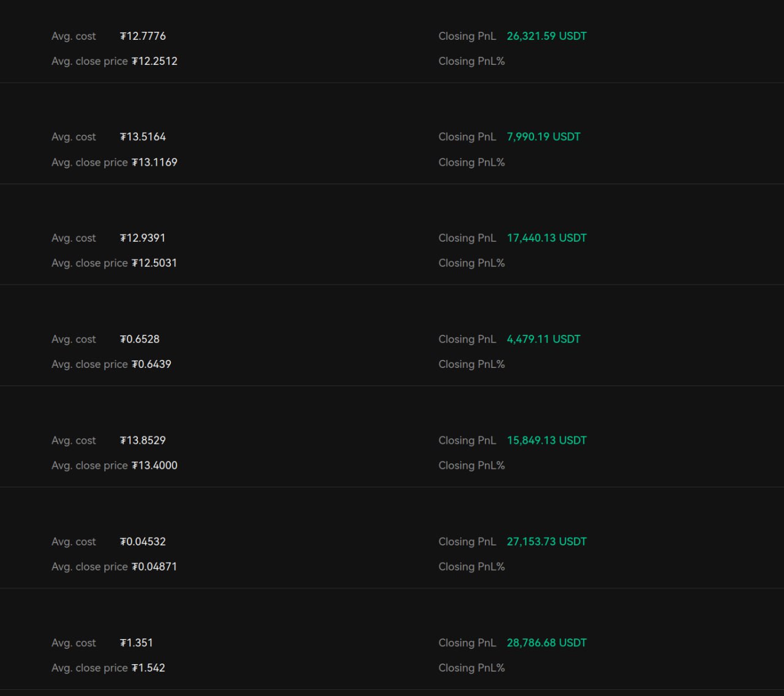Select the avg. close price ₮12.2512

154,61
